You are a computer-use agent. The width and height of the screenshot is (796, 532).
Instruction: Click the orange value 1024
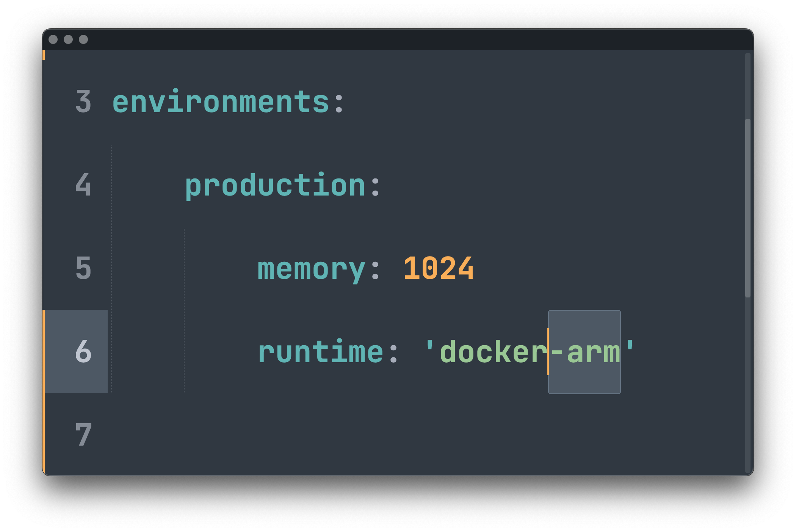click(438, 269)
